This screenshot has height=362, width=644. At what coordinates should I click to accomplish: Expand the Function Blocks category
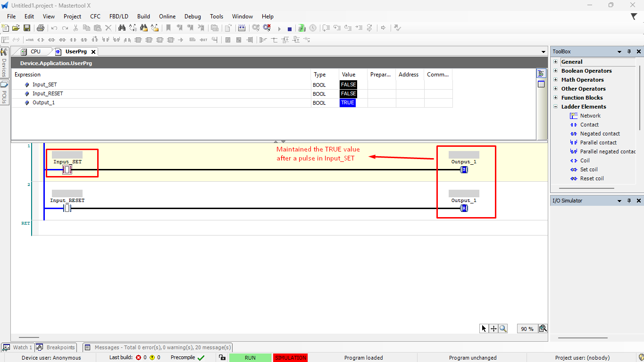click(x=556, y=98)
